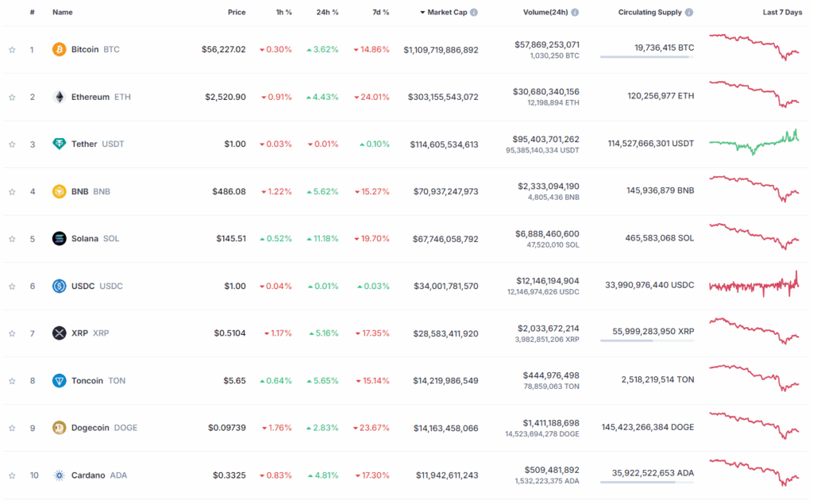
Task: Open USDC 7-day sparkline chart
Action: [754, 284]
